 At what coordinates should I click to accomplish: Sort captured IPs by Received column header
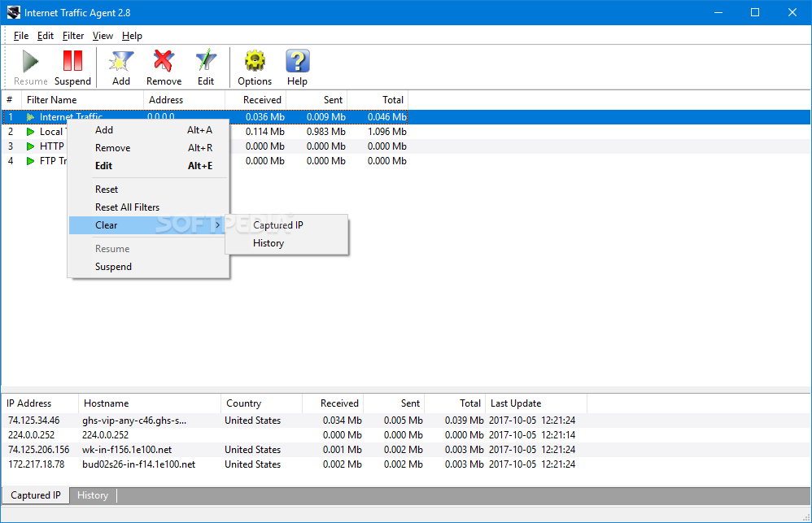(x=333, y=403)
